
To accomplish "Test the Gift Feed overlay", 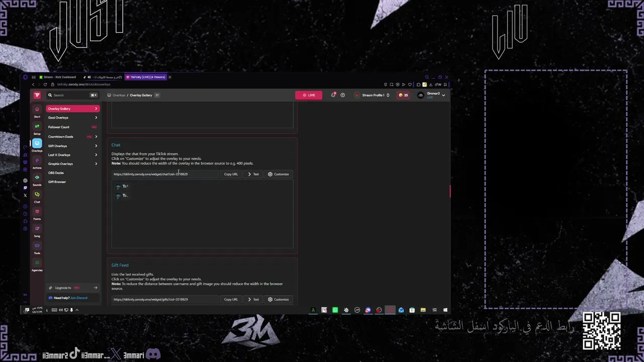I will (254, 299).
